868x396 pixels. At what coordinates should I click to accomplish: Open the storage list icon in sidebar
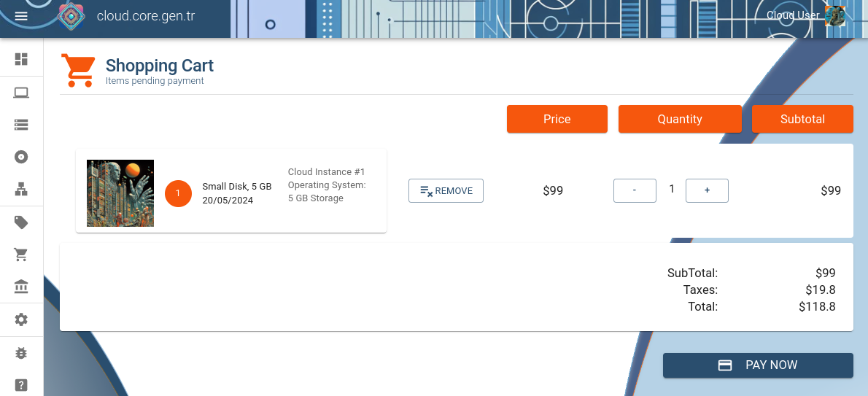coord(21,125)
